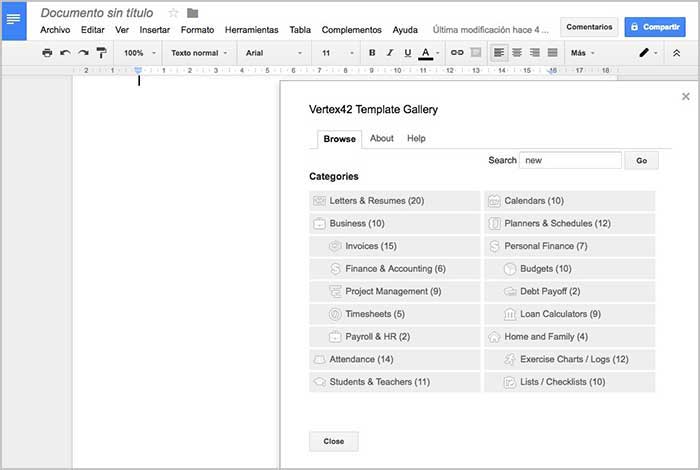The image size is (700, 470).
Task: Click the Comentarios button
Action: (589, 27)
